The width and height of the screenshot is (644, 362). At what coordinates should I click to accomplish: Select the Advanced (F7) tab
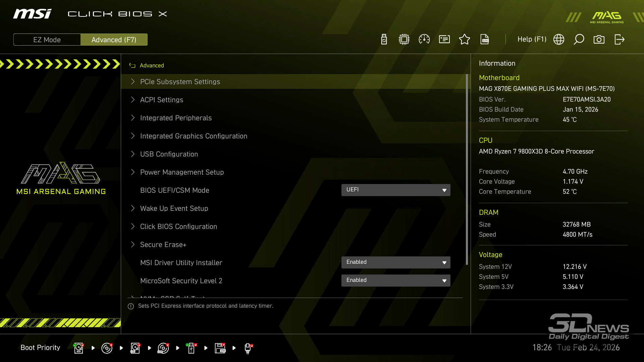[x=114, y=40]
